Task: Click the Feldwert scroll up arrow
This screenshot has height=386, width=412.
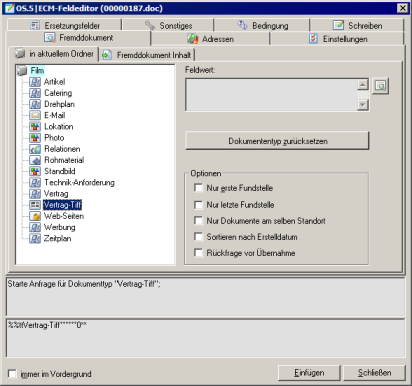Action: [363, 84]
